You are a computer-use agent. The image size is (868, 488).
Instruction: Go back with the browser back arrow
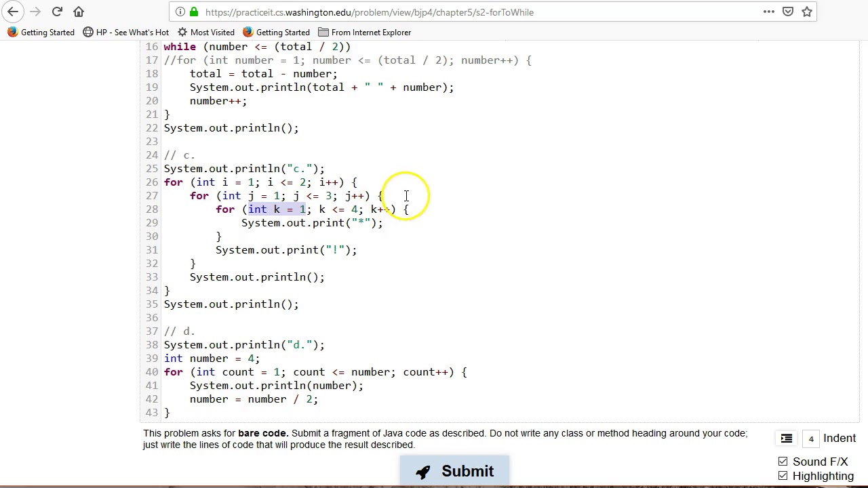pos(13,12)
